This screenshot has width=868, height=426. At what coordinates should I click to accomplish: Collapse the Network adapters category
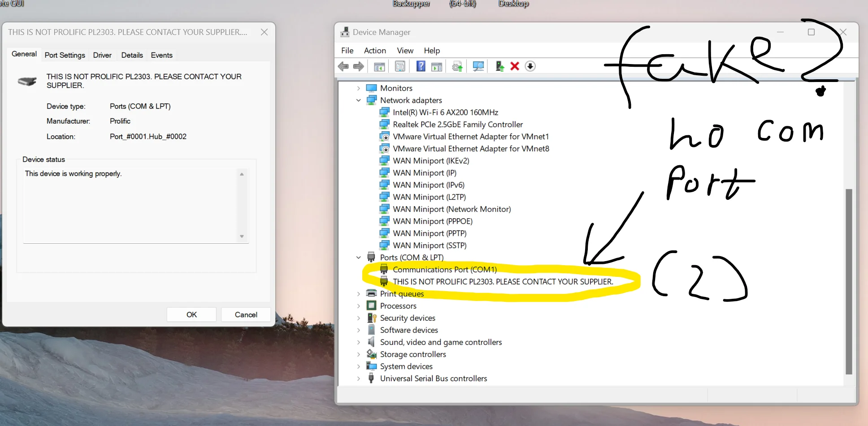[x=359, y=100]
